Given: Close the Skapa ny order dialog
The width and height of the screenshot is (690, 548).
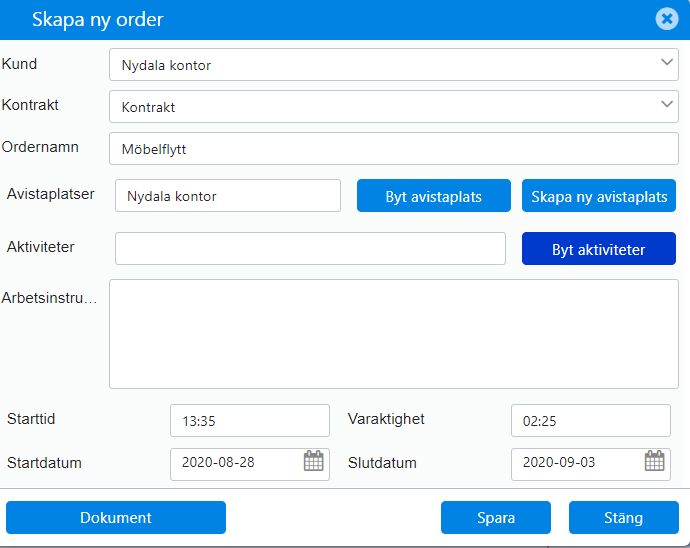Looking at the screenshot, I should coord(667,19).
